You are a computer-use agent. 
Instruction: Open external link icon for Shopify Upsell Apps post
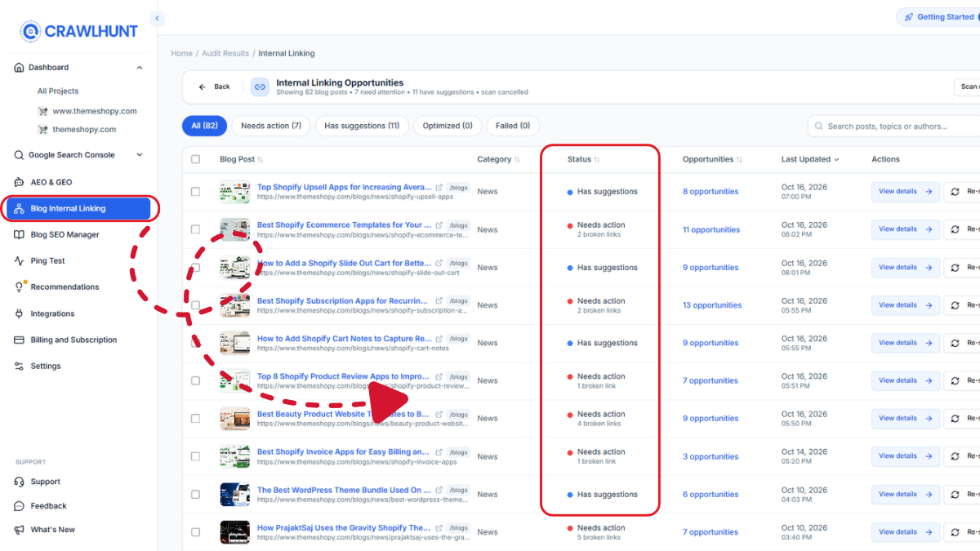point(439,187)
